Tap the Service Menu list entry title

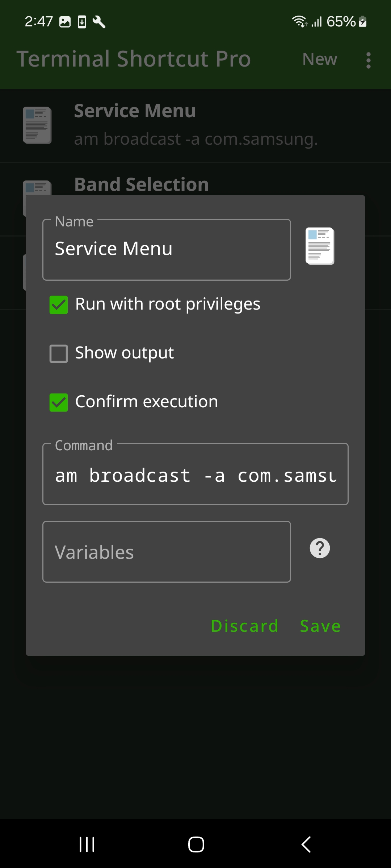click(135, 111)
